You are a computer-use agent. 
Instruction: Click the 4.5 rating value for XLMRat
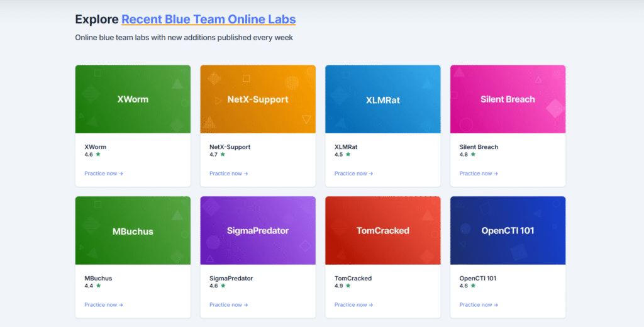(x=339, y=155)
